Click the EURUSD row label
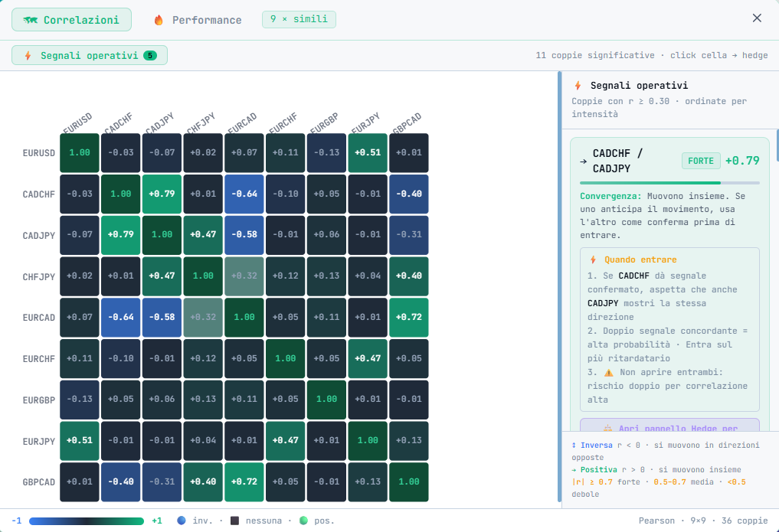The height and width of the screenshot is (532, 779). pos(39,153)
